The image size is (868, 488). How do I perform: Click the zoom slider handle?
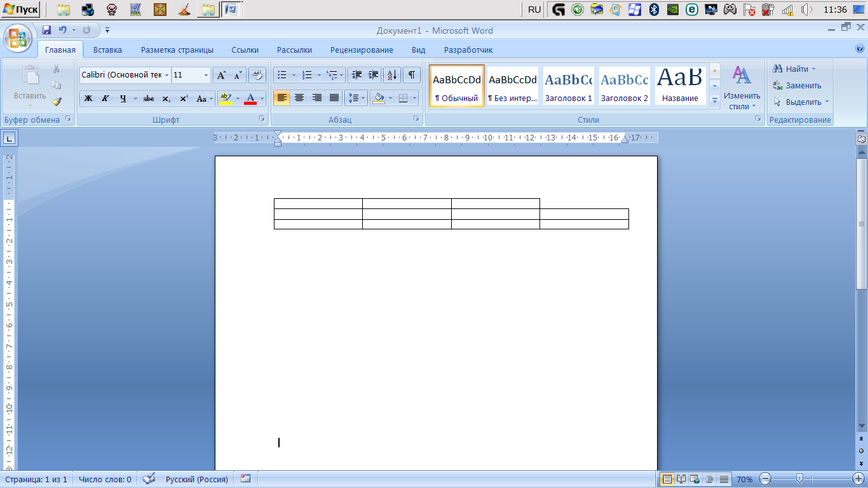click(x=800, y=478)
